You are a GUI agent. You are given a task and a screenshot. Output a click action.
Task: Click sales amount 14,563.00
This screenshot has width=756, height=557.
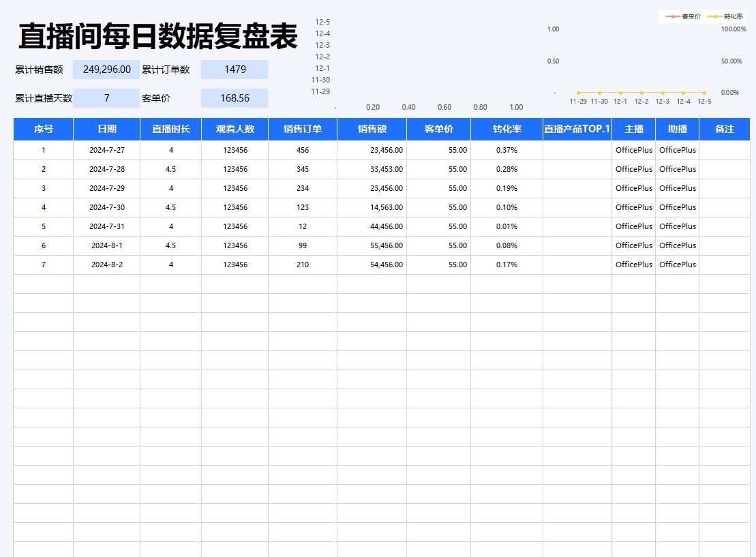point(372,207)
